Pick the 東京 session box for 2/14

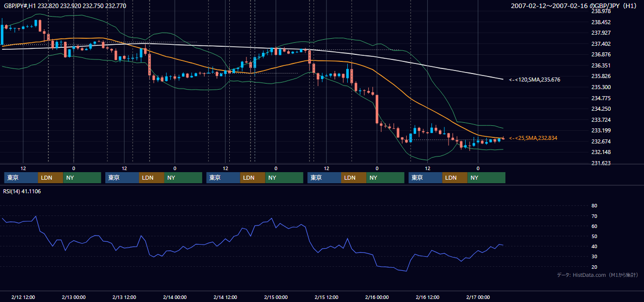point(223,178)
